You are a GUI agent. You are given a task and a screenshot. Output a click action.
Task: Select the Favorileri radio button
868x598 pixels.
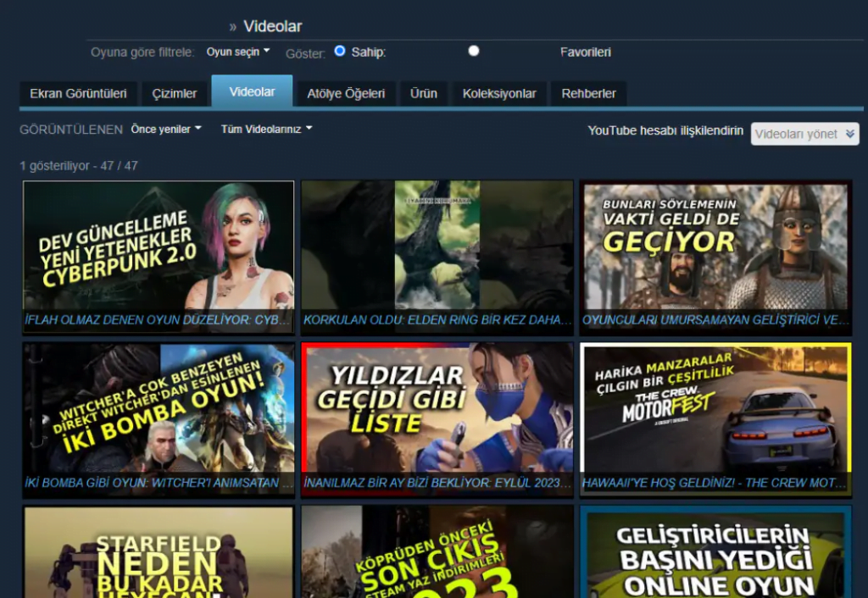click(x=473, y=51)
